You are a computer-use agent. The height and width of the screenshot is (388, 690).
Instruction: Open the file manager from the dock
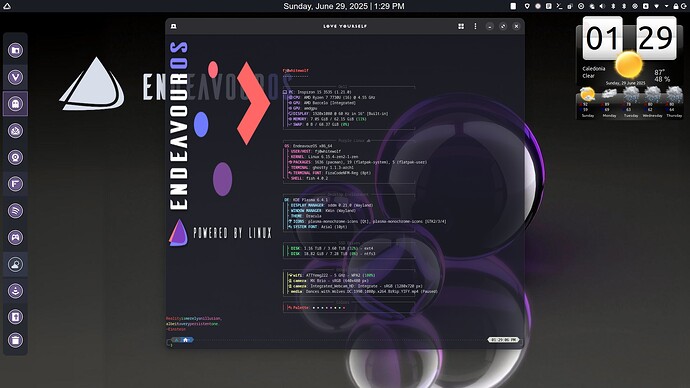[15, 50]
